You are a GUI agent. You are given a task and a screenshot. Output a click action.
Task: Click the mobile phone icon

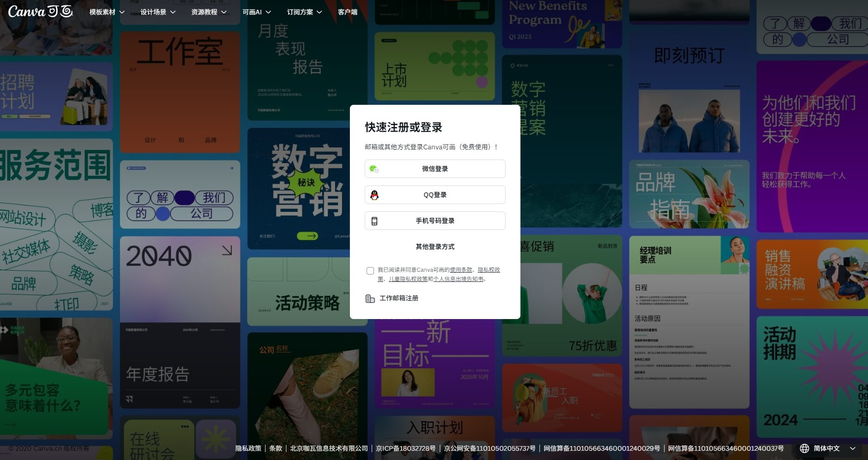pos(374,221)
